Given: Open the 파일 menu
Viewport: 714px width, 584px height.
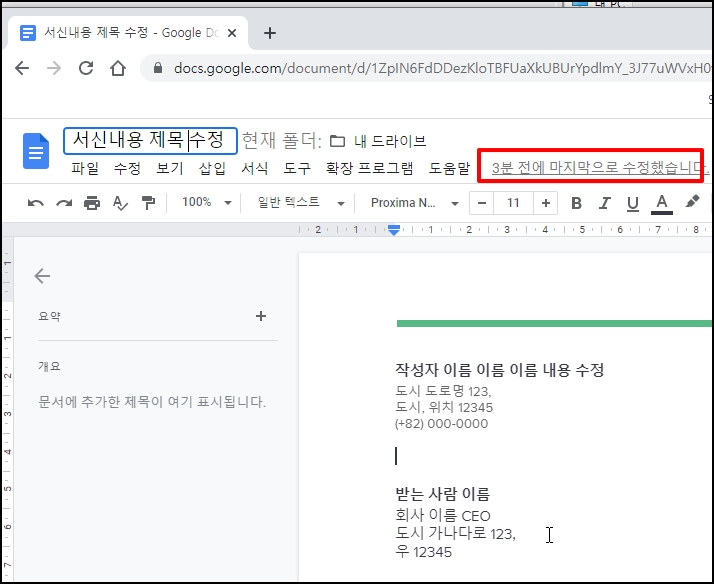Looking at the screenshot, I should pos(85,168).
